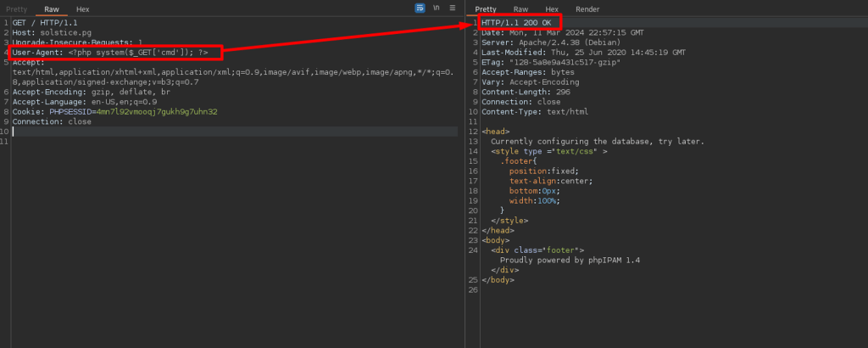Image resolution: width=868 pixels, height=348 pixels.
Task: Open the response panel Hex tab
Action: click(x=552, y=8)
